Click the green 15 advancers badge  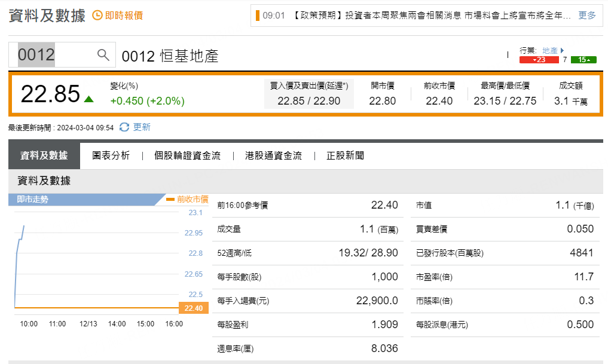tap(583, 60)
